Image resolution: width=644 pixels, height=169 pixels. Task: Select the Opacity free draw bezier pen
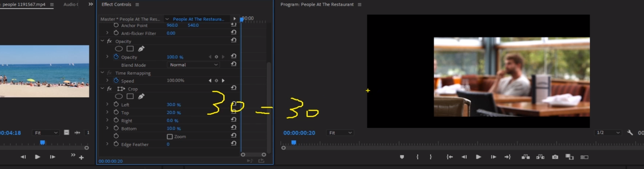pos(141,49)
